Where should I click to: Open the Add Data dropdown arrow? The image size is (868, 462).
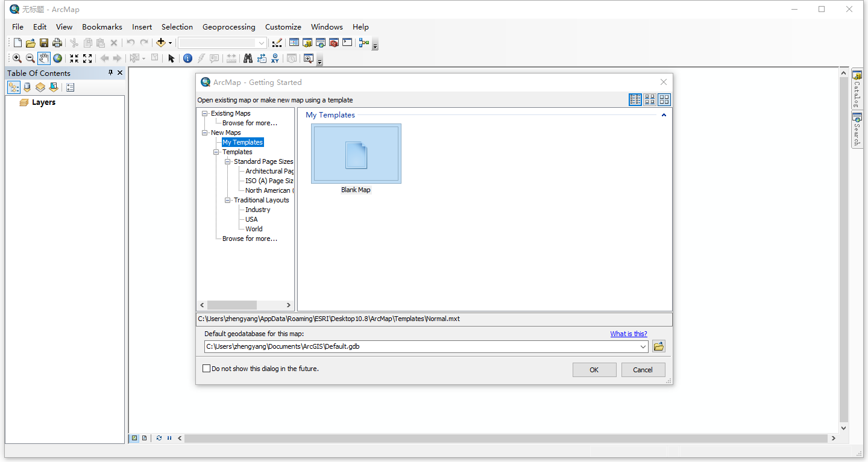click(x=170, y=43)
